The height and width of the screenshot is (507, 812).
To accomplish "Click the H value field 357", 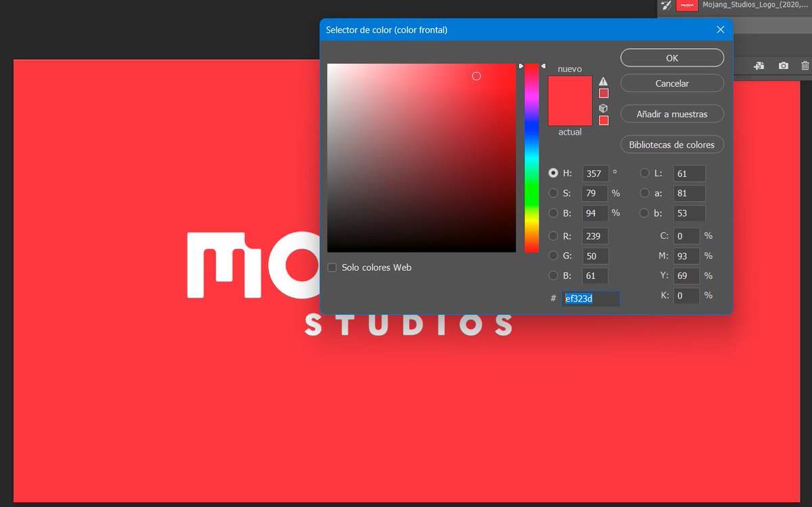I will click(x=595, y=173).
